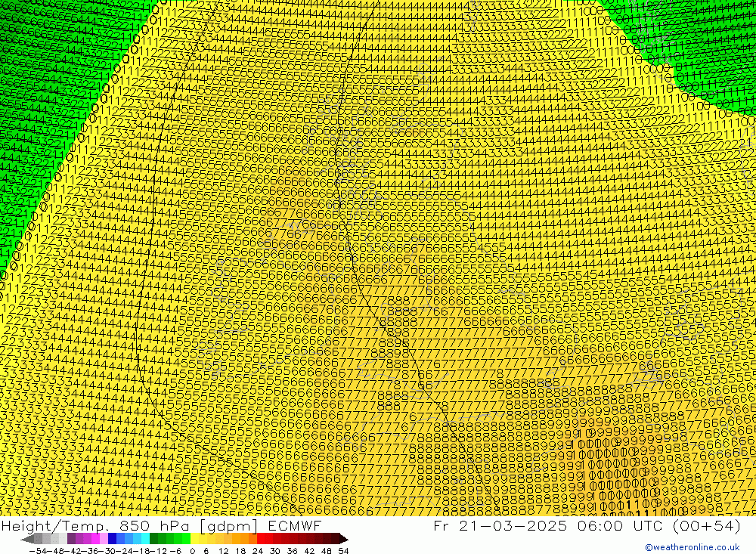Pick the dark green swatch above -12
Screen dimensions: 756x554
(153, 539)
